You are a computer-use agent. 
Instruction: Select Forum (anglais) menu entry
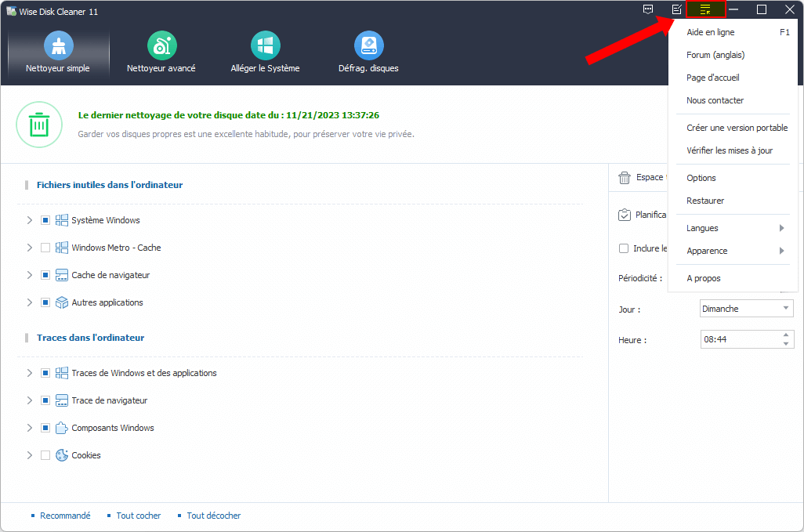(x=733, y=55)
